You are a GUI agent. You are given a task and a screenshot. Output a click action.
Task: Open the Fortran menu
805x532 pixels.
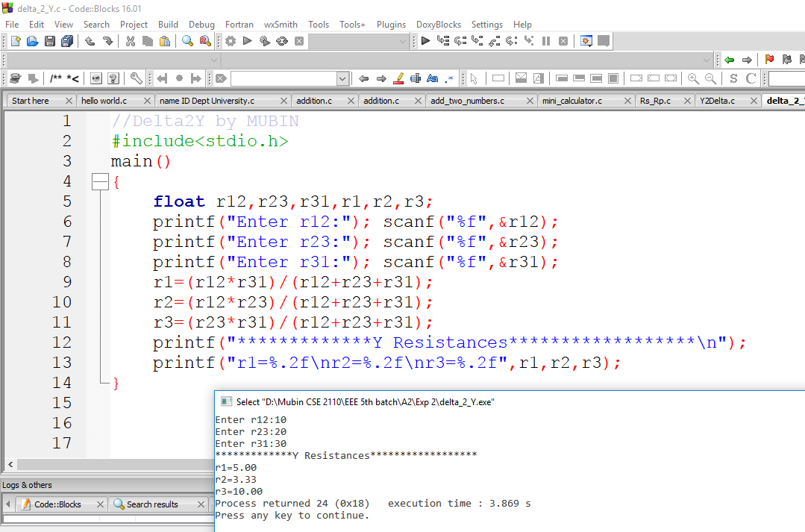coord(239,24)
